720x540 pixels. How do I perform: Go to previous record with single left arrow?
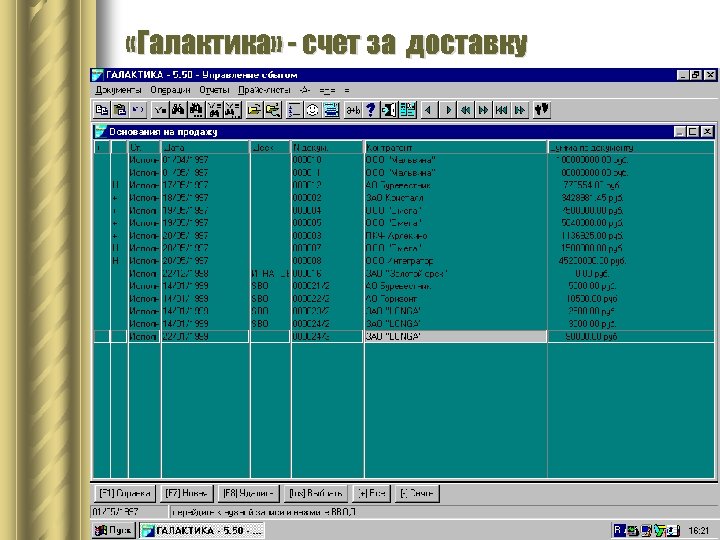coord(429,110)
